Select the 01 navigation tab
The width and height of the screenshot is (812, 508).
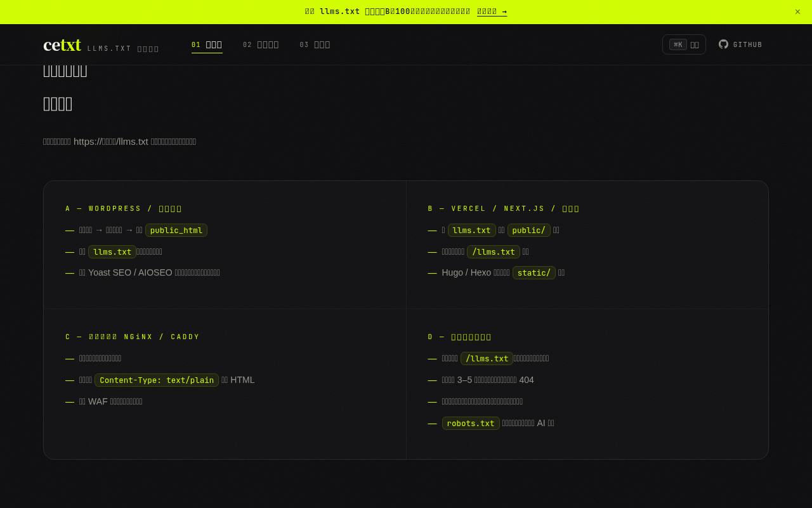207,44
